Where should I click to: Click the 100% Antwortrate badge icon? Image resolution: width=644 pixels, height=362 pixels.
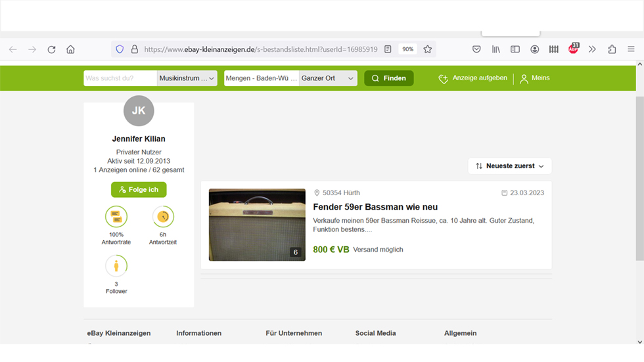pyautogui.click(x=116, y=217)
